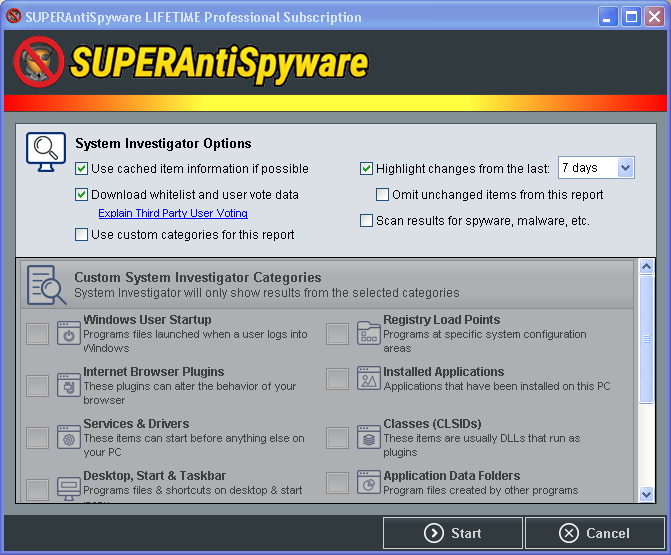
Task: Close the SUPERAntiSpyware window
Action: pos(655,17)
